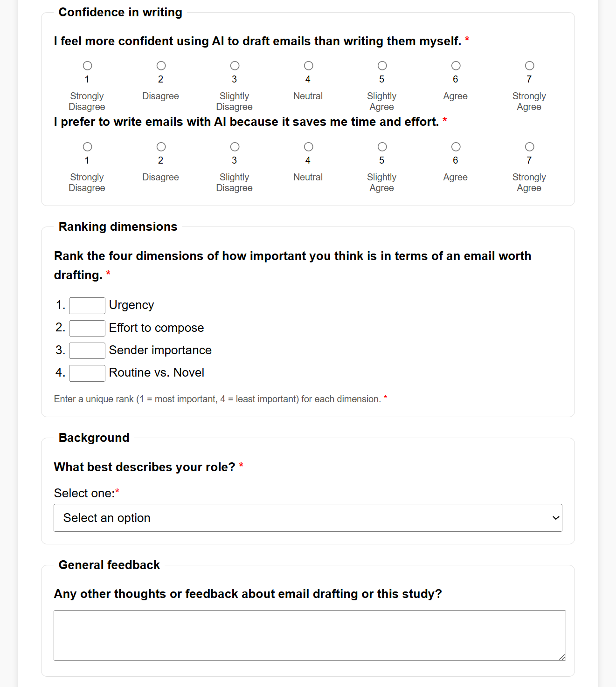
Task: Select 4 Neutral for saves time and effort
Action: click(x=308, y=147)
